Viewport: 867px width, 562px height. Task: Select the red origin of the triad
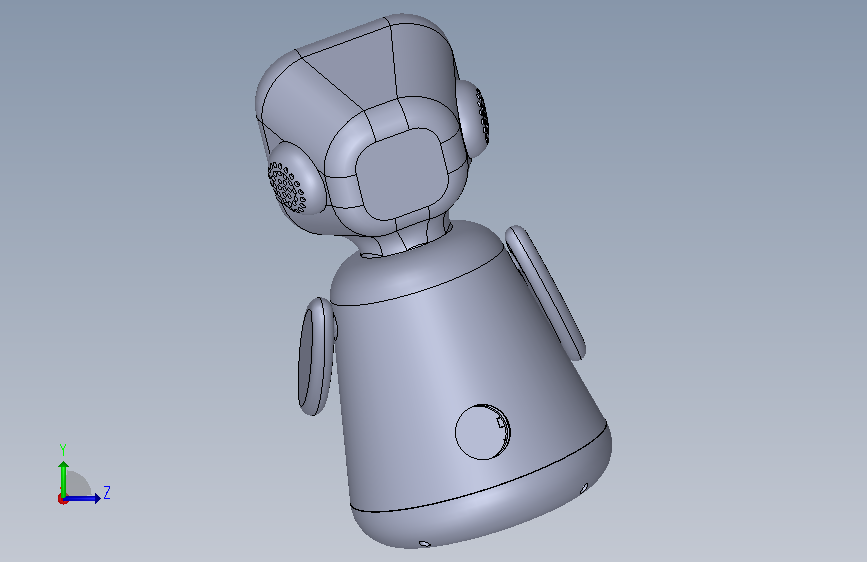[62, 499]
